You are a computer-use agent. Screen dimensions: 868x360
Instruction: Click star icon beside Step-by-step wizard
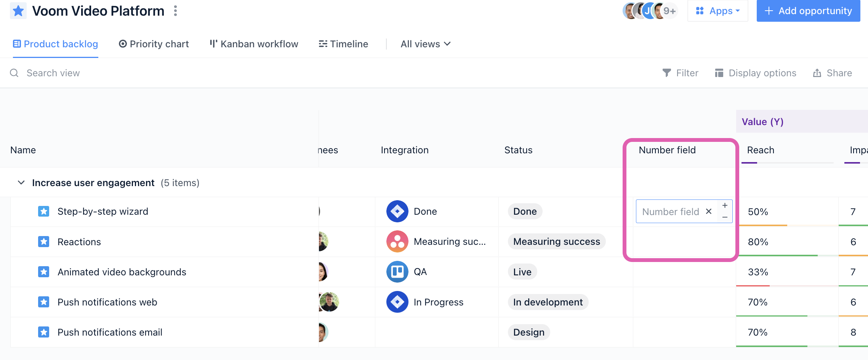[x=44, y=211]
